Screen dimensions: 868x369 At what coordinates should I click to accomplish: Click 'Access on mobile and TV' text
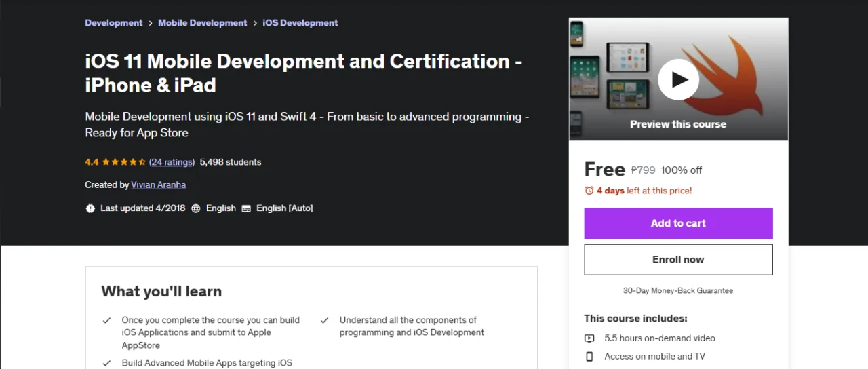[x=655, y=356]
